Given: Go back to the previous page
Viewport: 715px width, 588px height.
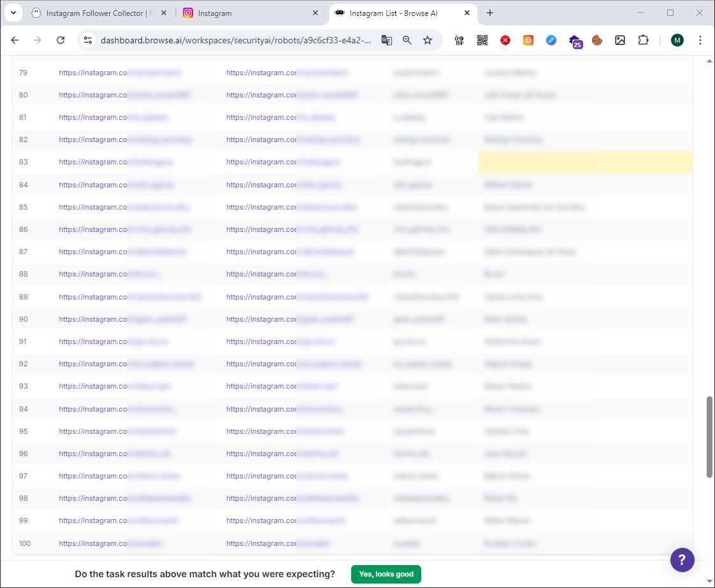Looking at the screenshot, I should coord(15,40).
